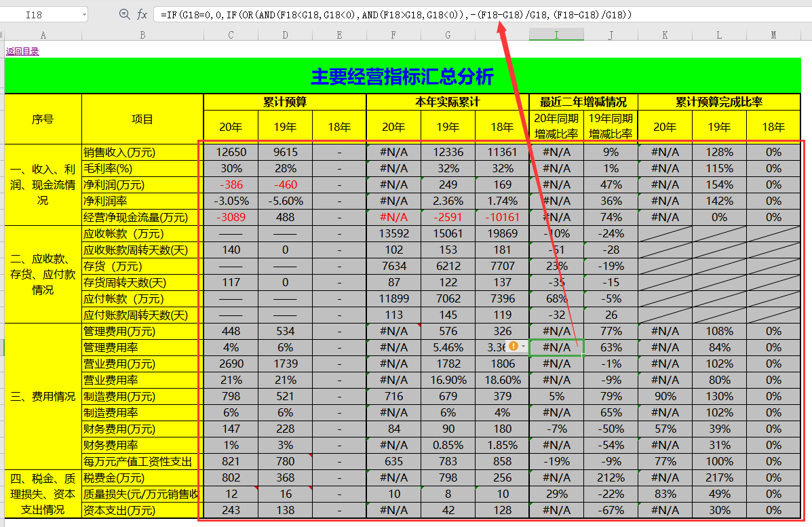Select the cell containing 2690

tap(231, 364)
